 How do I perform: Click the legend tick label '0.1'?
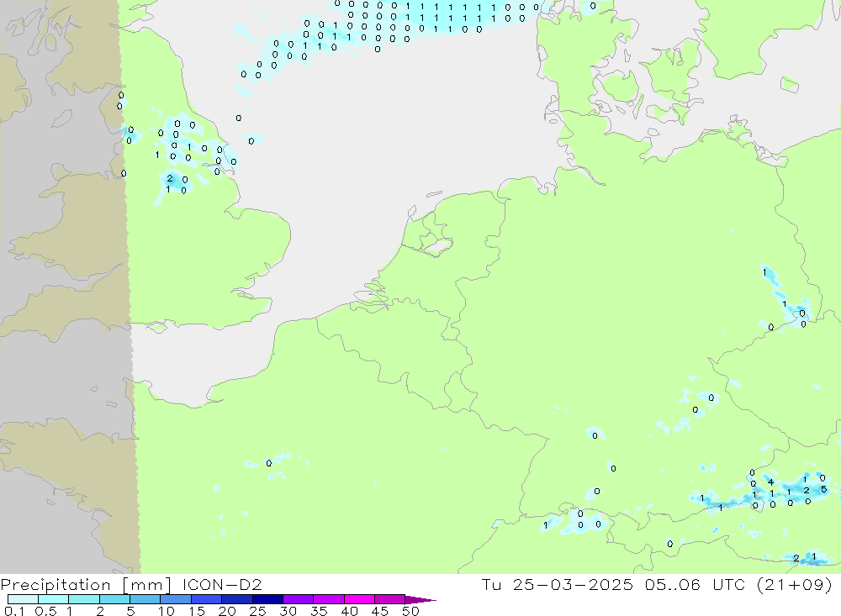pos(14,611)
